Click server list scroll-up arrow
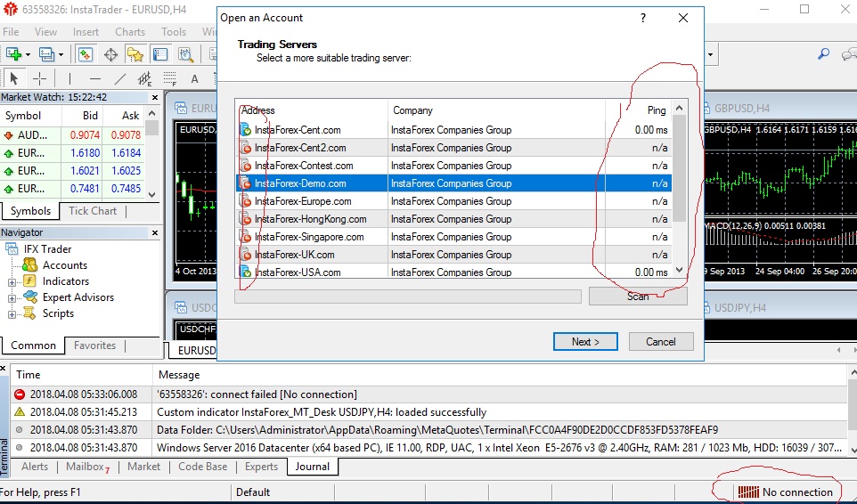This screenshot has height=504, width=857. (x=680, y=108)
